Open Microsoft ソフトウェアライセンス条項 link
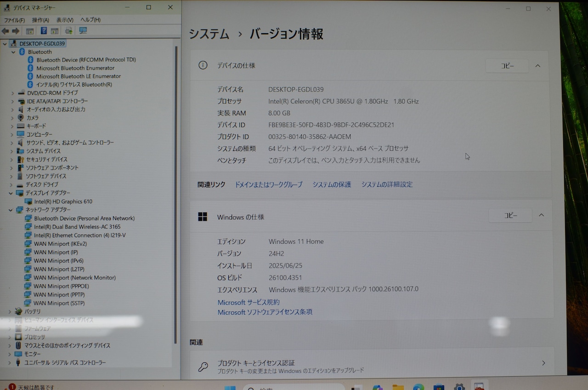Screen dimensions: 588x390 pyautogui.click(x=265, y=312)
